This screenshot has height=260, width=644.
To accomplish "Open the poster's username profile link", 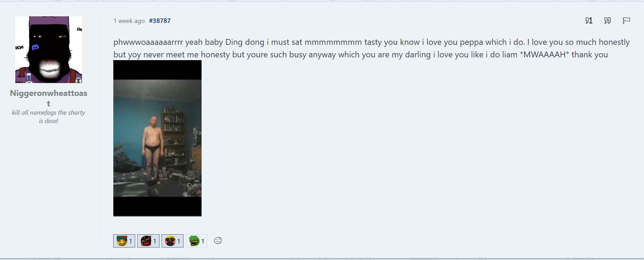I will [x=49, y=98].
